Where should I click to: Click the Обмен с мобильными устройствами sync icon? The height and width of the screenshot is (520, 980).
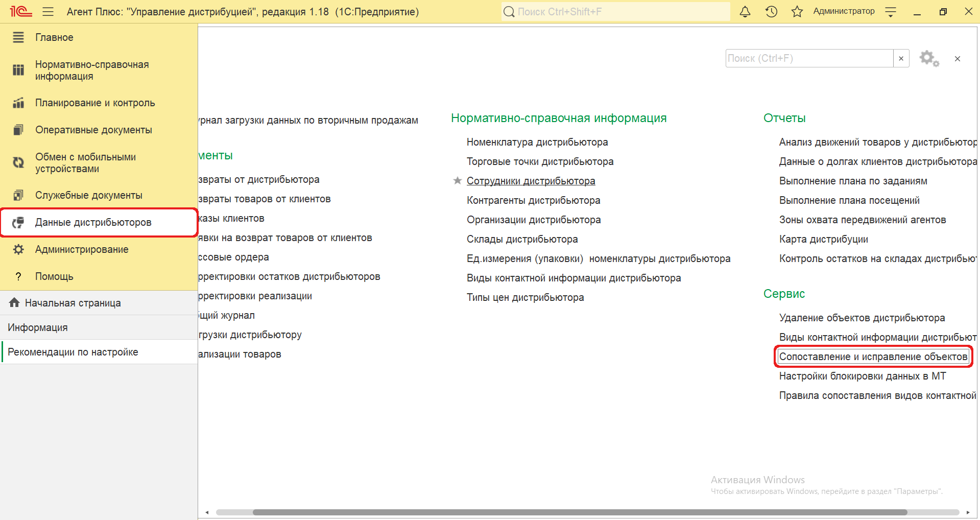coord(18,162)
